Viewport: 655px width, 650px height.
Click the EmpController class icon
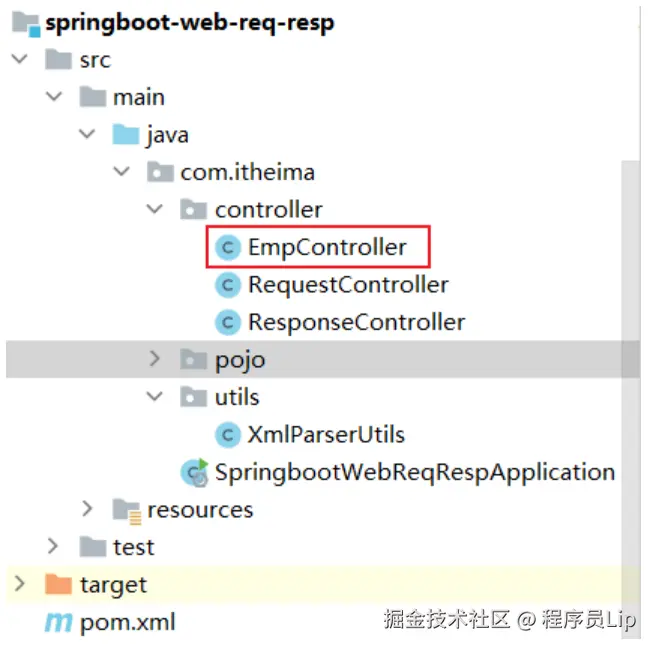pos(228,247)
